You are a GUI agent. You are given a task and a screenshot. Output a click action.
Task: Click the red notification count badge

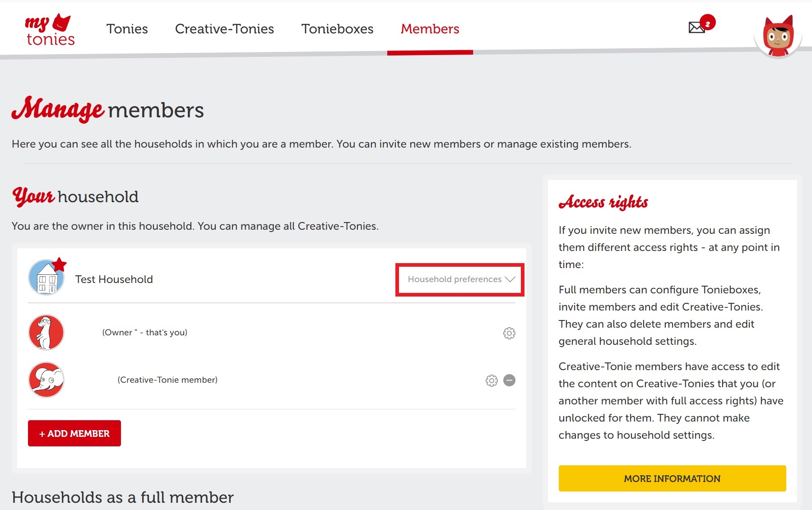coord(708,23)
